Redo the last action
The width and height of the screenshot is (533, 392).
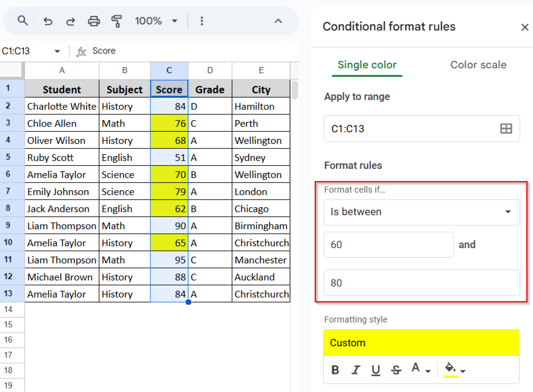click(x=71, y=21)
